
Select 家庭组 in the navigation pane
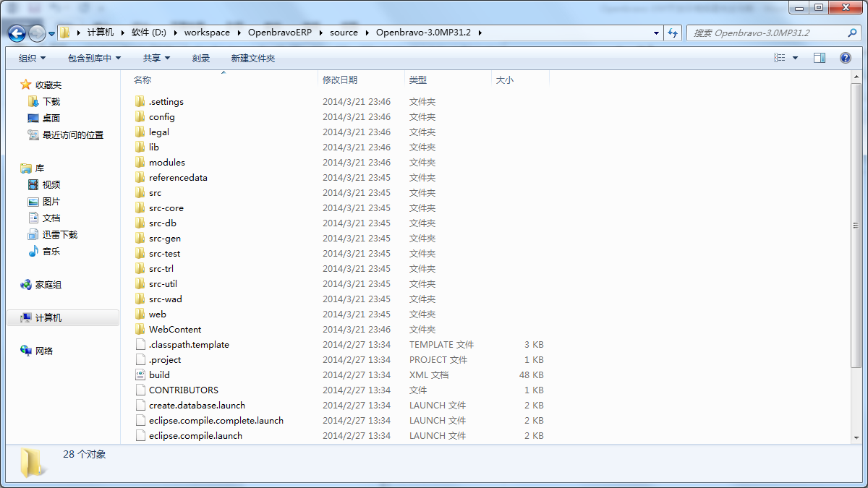48,284
